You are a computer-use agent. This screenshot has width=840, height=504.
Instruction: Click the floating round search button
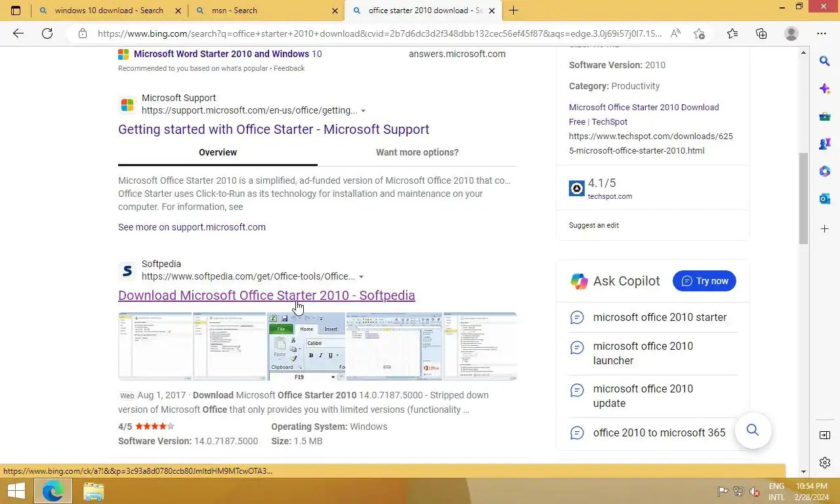pos(753,430)
